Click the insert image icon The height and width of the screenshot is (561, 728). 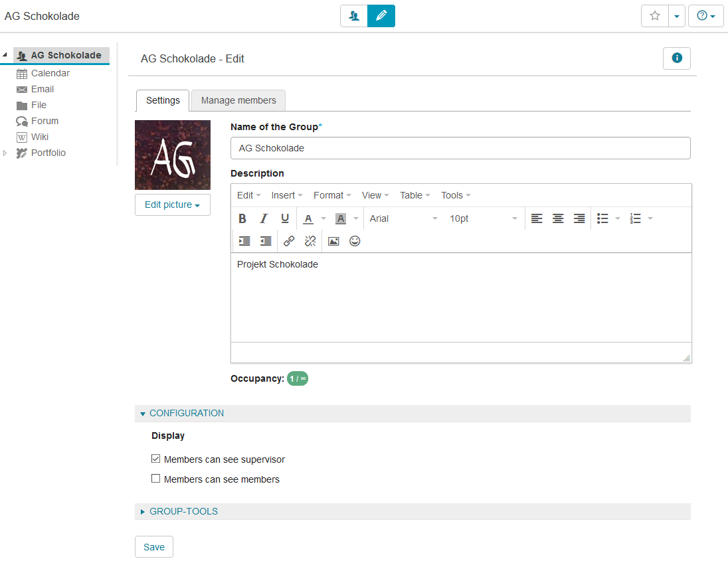[333, 241]
